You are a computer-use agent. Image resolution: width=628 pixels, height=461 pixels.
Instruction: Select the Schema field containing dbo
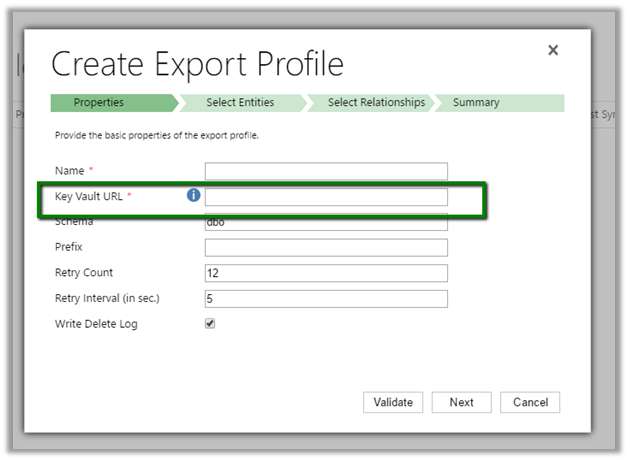coord(326,223)
